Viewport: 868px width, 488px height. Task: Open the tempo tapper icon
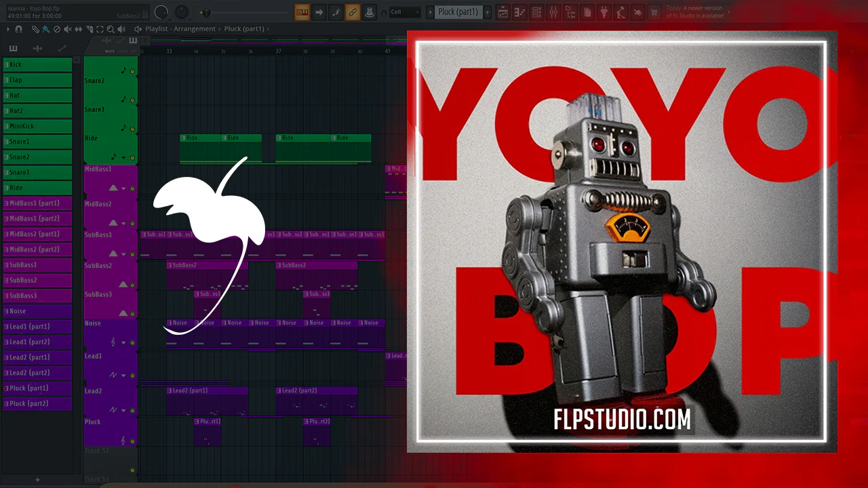tap(620, 12)
